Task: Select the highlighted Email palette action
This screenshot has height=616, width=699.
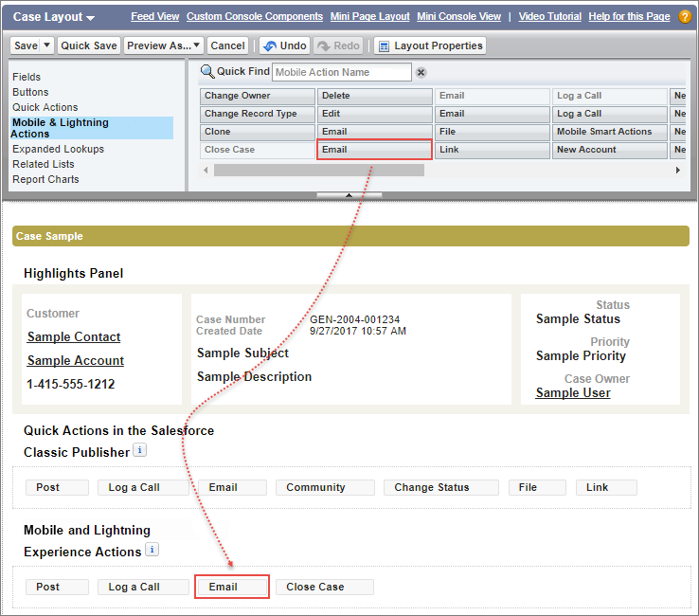Action: click(374, 150)
